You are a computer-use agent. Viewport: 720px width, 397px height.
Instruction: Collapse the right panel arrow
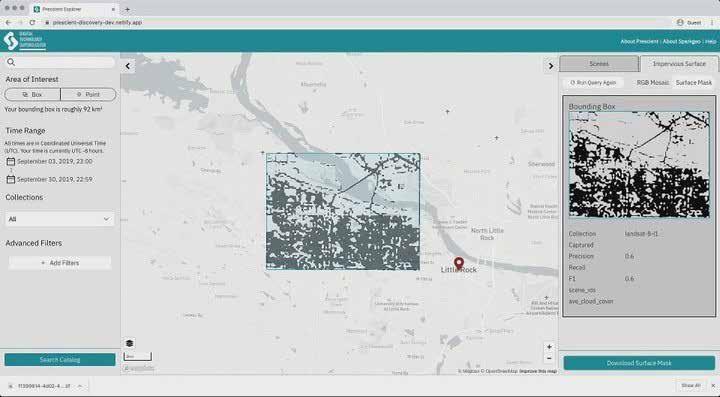click(x=551, y=66)
